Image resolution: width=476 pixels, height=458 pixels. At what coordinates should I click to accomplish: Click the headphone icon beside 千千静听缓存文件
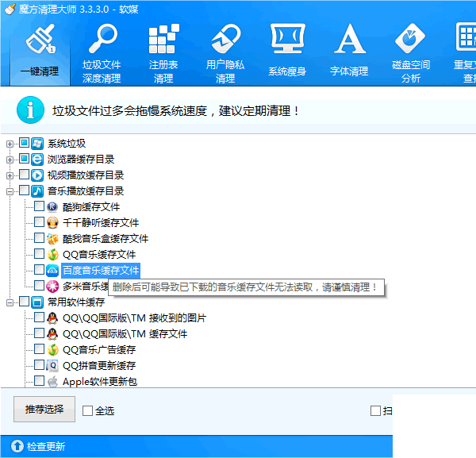(52, 222)
